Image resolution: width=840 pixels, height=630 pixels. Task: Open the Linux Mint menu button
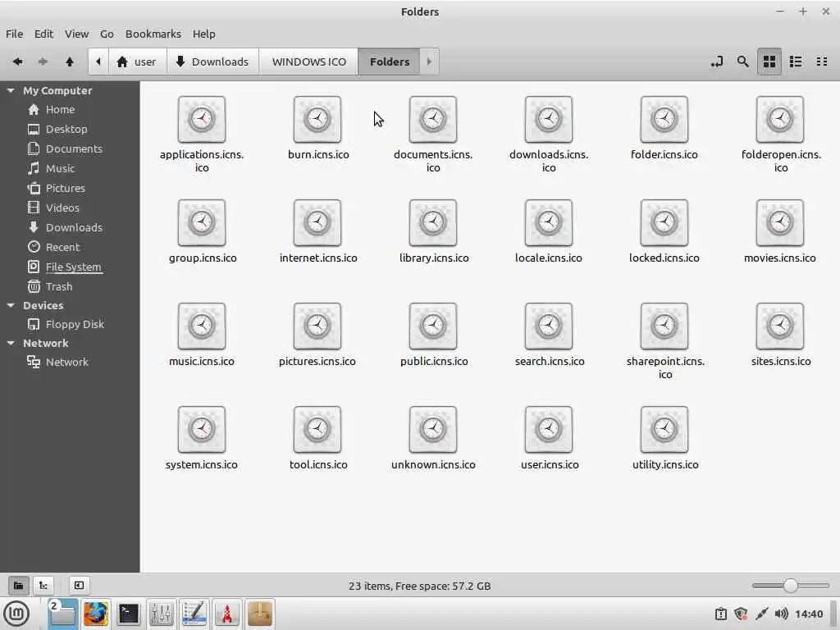click(x=16, y=614)
